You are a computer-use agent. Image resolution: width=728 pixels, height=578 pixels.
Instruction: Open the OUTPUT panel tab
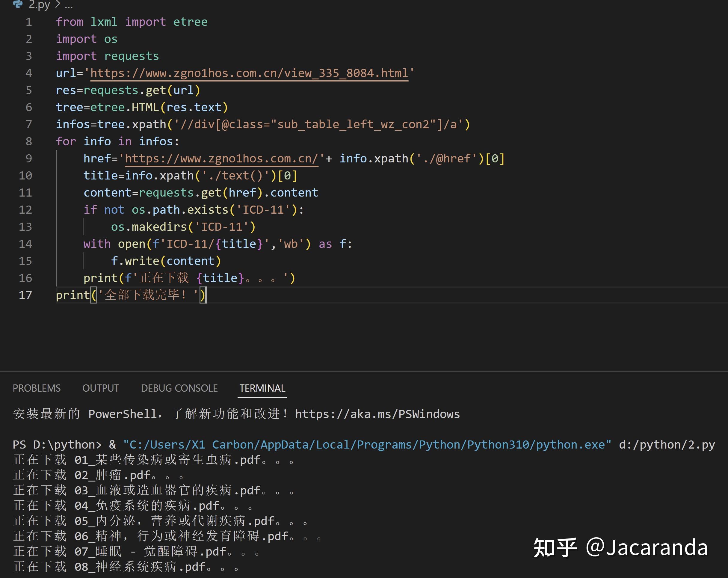click(x=100, y=388)
